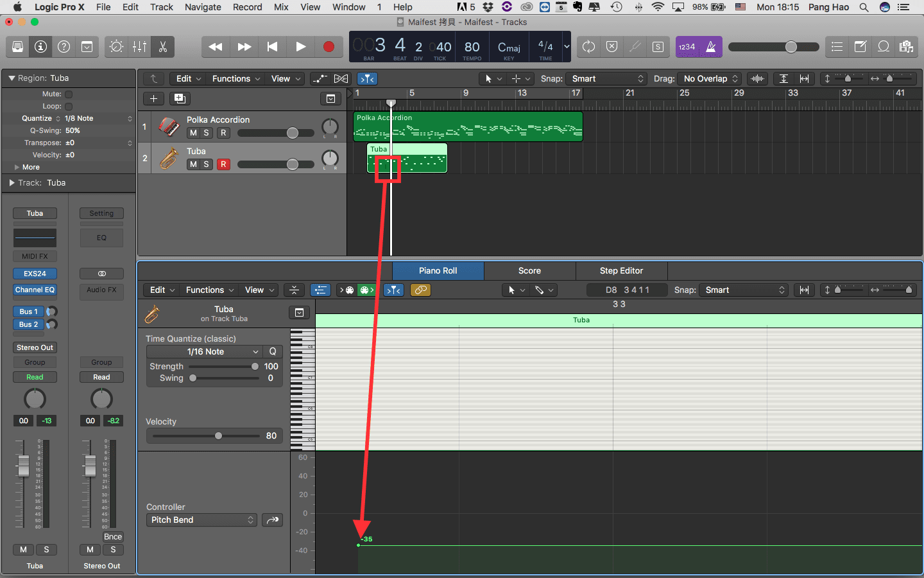This screenshot has height=578, width=924.
Task: Open Spotlight search in menu bar
Action: point(864,7)
